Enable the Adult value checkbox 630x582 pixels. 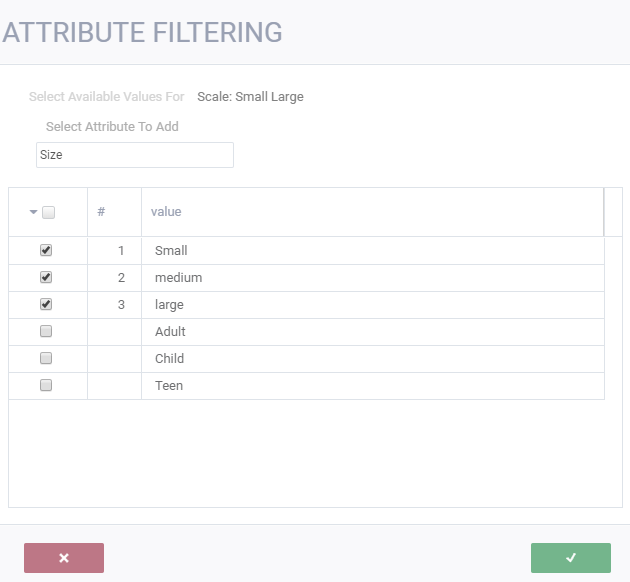(x=46, y=332)
